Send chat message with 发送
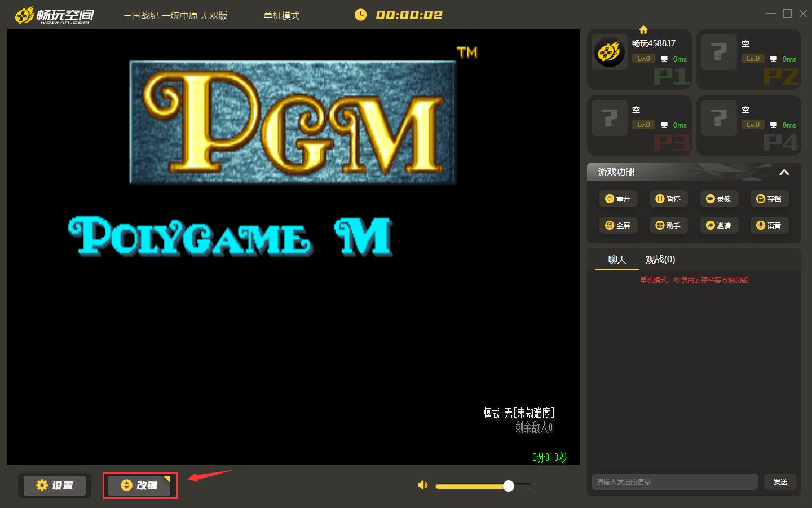The height and width of the screenshot is (508, 812). [x=780, y=481]
